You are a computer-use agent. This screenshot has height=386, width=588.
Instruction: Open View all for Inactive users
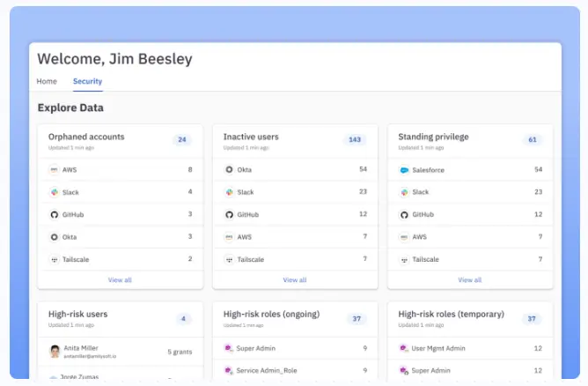[x=295, y=279]
